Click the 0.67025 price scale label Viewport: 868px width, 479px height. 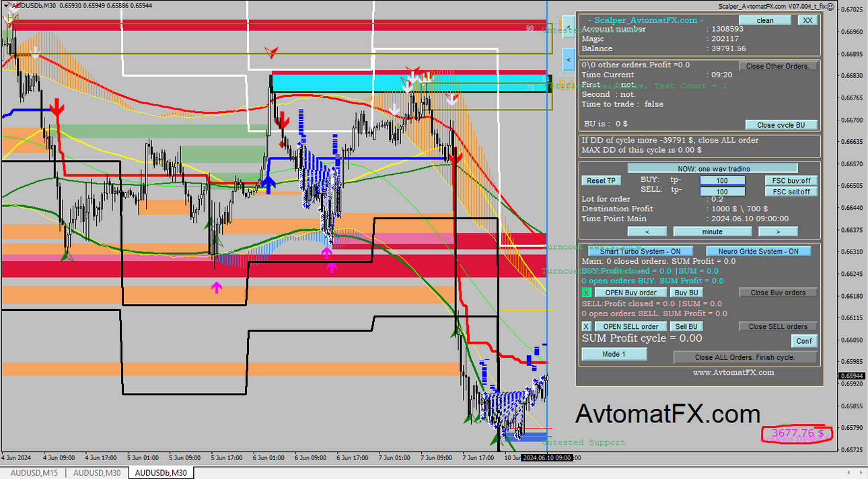pos(852,9)
